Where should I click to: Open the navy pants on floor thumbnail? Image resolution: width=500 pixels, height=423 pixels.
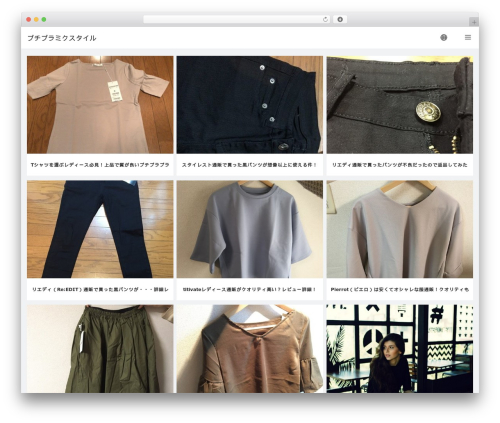[100, 229]
